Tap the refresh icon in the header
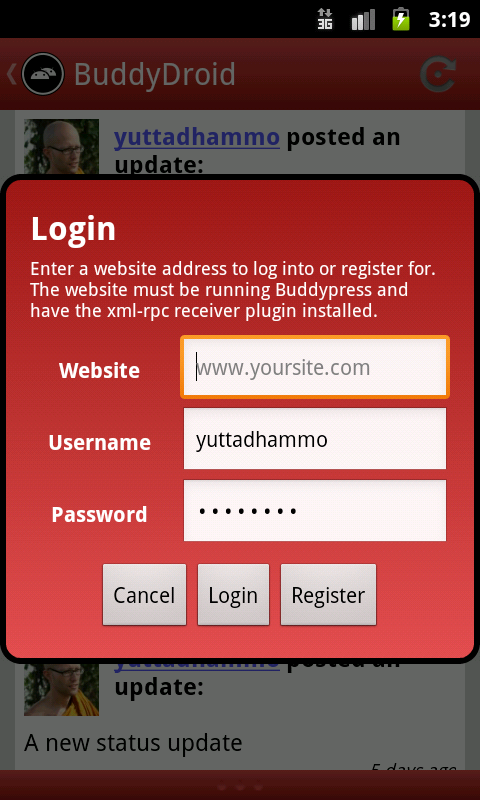 (x=438, y=75)
